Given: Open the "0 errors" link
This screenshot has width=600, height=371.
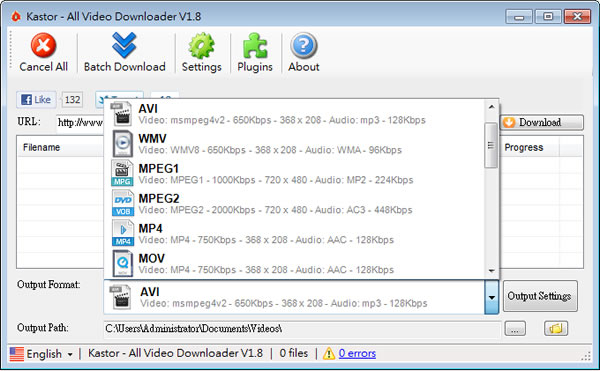Looking at the screenshot, I should [357, 353].
